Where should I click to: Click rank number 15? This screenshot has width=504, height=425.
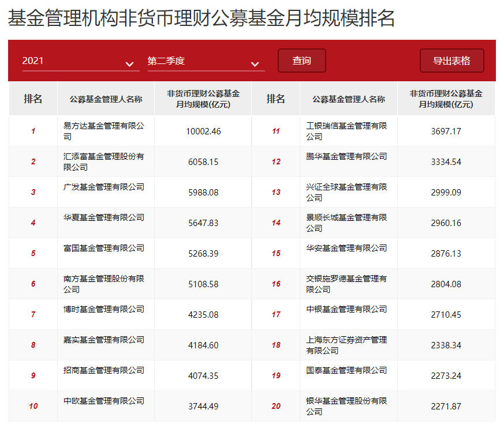pos(276,253)
